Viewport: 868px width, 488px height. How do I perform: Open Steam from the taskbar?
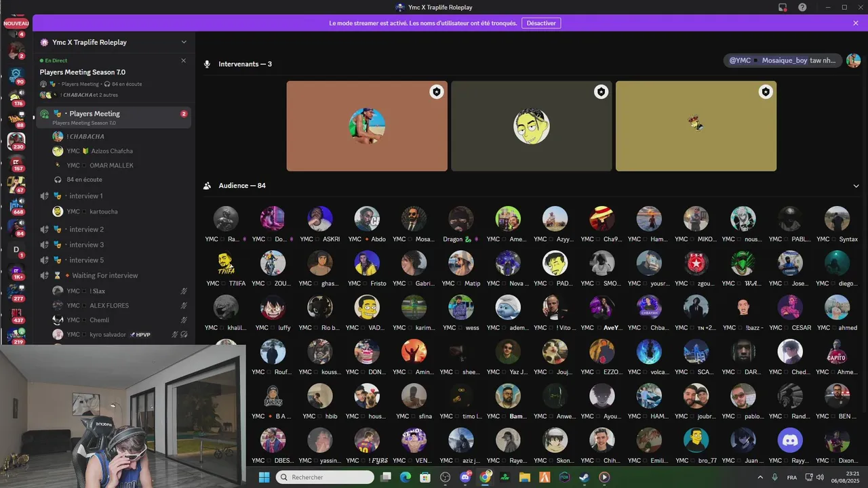pyautogui.click(x=584, y=477)
